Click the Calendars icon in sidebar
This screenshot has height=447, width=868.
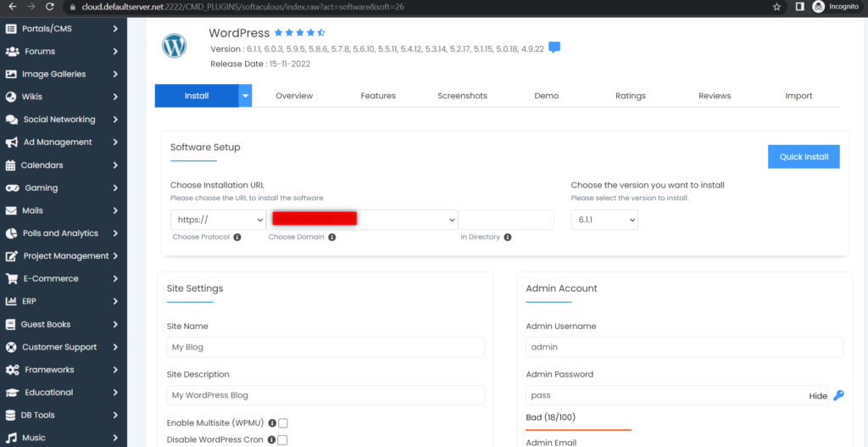coord(10,165)
